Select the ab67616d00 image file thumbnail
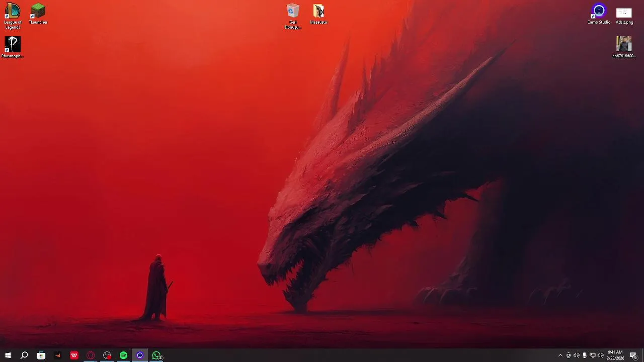The width and height of the screenshot is (644, 362). pos(624,47)
